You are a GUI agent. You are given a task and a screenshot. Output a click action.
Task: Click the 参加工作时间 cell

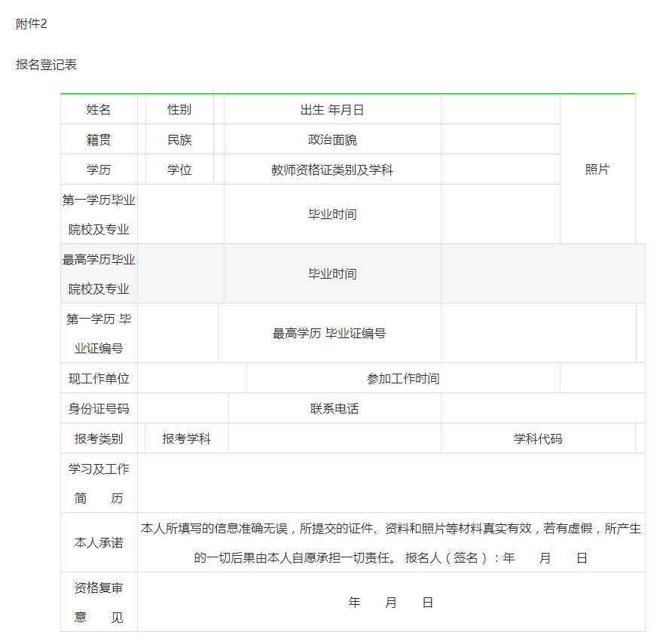(403, 378)
